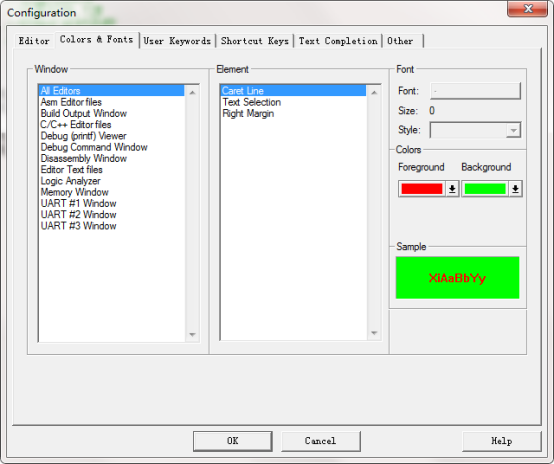The width and height of the screenshot is (554, 464).
Task: Select Text Selection element
Action: 293,102
